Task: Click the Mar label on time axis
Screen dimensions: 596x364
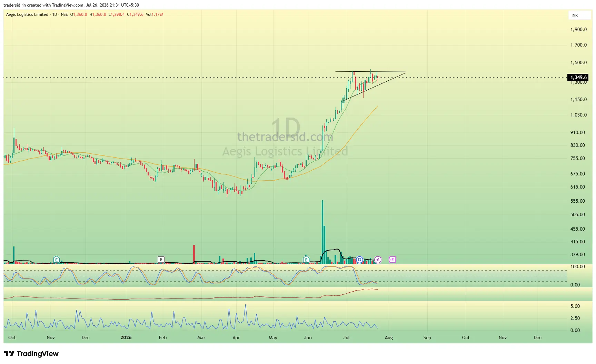Action: point(201,337)
